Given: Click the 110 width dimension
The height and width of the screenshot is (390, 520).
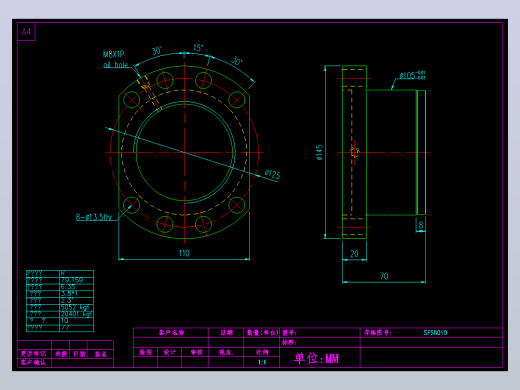Looking at the screenshot, I should tap(184, 253).
